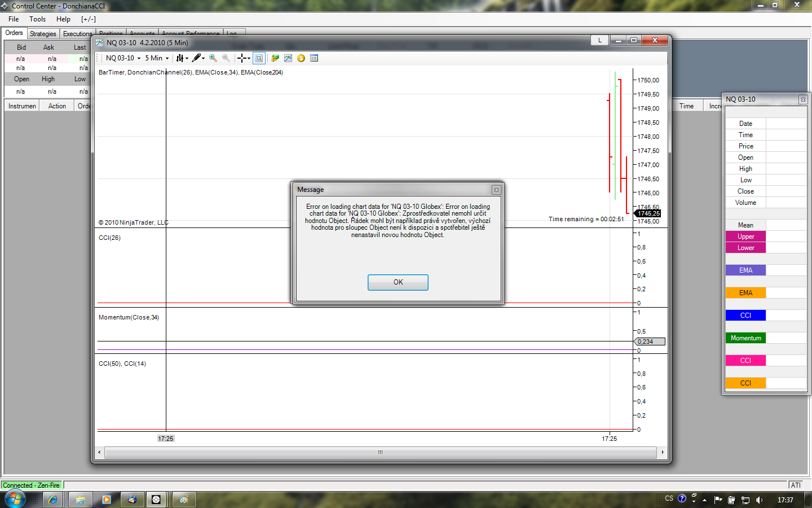Screen dimensions: 812x508
Task: Show hidden tray icons arrow
Action: click(x=704, y=500)
